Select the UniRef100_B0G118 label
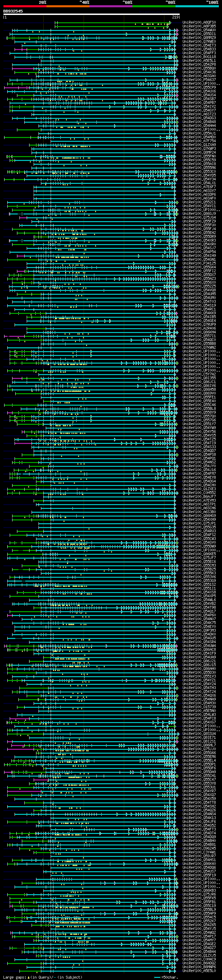Image resolution: width=222 pixels, height=980 pixels. [x=199, y=57]
